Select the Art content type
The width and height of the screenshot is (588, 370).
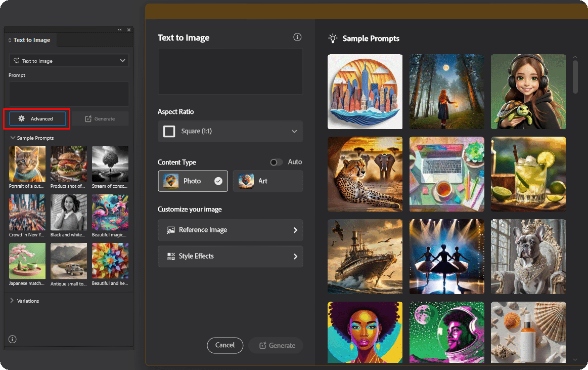[267, 181]
